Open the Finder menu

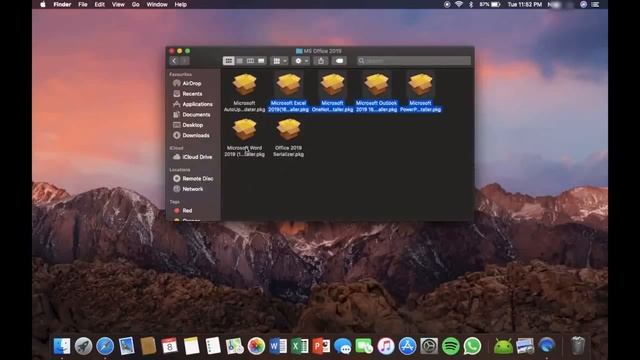(x=62, y=4)
